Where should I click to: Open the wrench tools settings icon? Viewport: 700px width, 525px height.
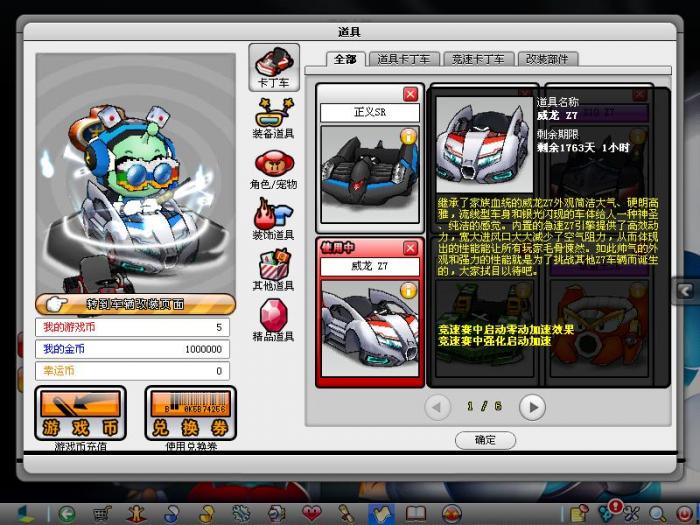pyautogui.click(x=633, y=514)
